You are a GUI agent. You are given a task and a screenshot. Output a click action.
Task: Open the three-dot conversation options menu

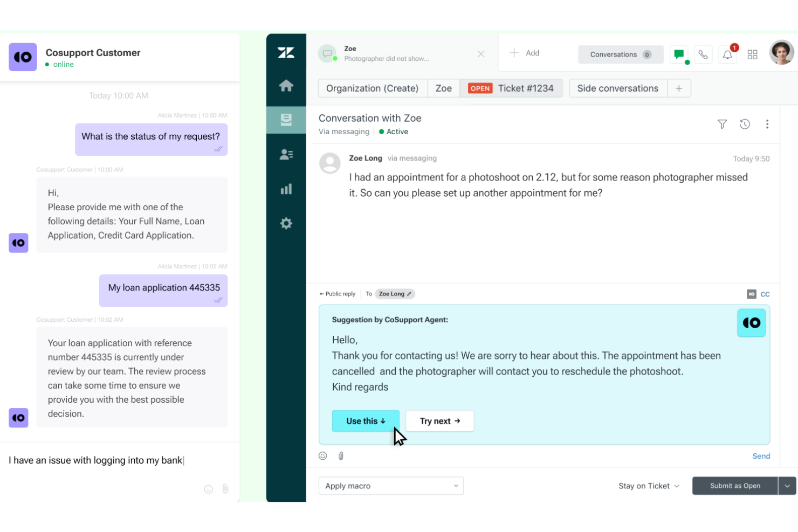[x=767, y=124]
